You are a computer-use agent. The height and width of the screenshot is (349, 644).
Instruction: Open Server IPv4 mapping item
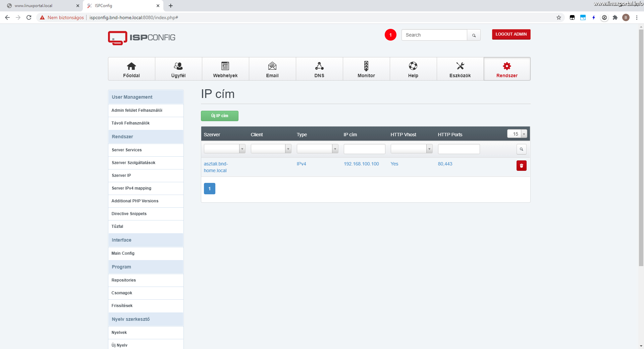[146, 188]
